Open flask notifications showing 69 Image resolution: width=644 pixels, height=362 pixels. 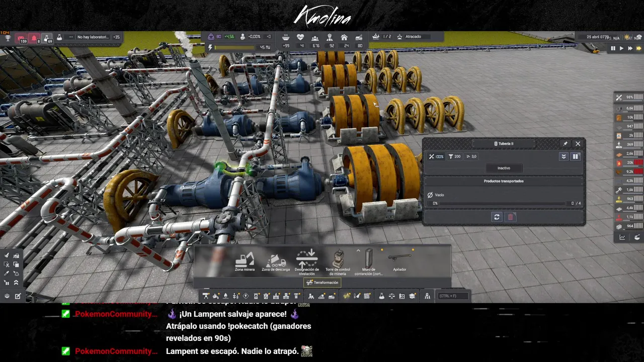point(47,39)
